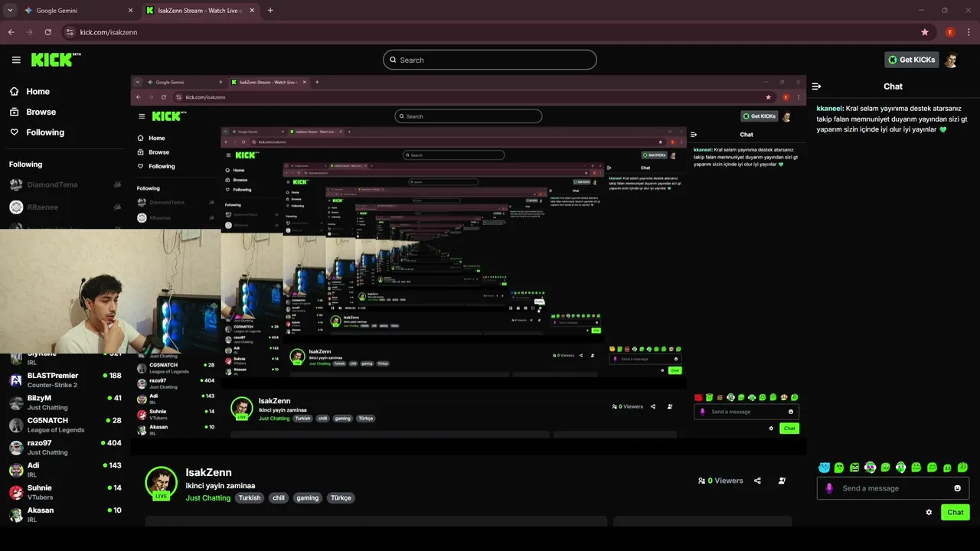The image size is (980, 551).
Task: Open Suhnie VTubers channel in sidebar
Action: [x=65, y=492]
